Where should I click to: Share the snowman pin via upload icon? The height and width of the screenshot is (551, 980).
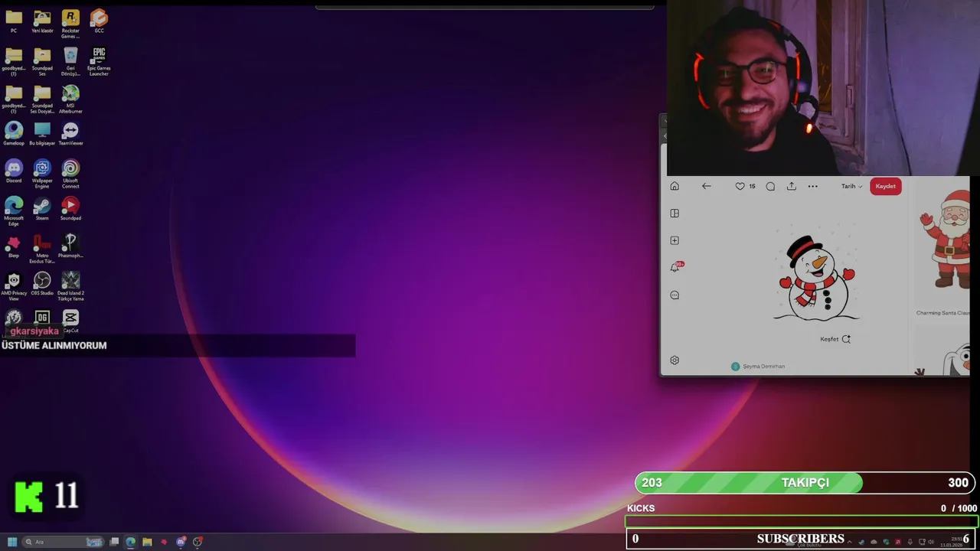coord(792,186)
